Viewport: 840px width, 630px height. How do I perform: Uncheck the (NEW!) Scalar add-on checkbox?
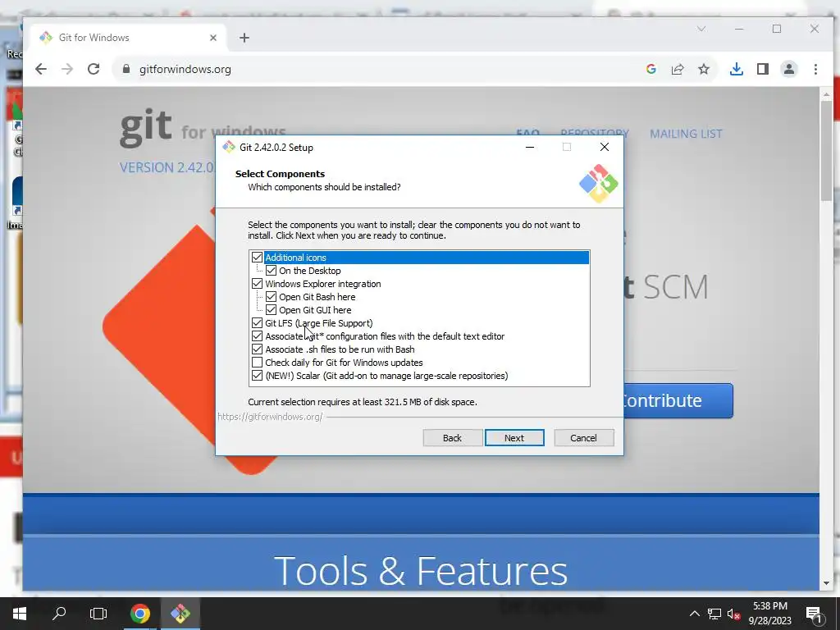click(x=257, y=376)
